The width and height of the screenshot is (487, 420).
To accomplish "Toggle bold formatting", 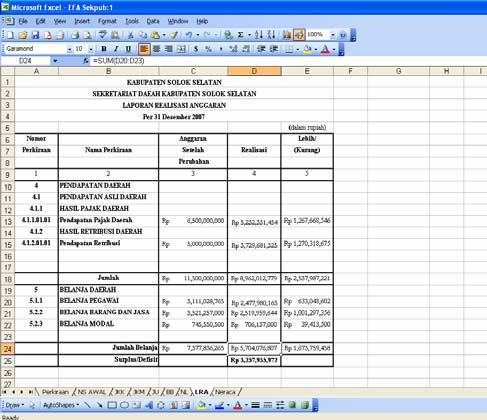I will [104, 49].
